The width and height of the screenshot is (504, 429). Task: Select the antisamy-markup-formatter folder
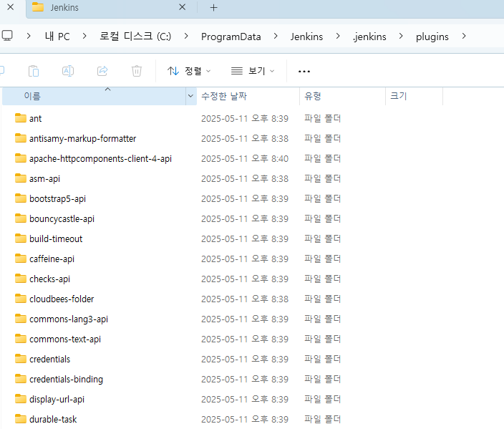[82, 139]
